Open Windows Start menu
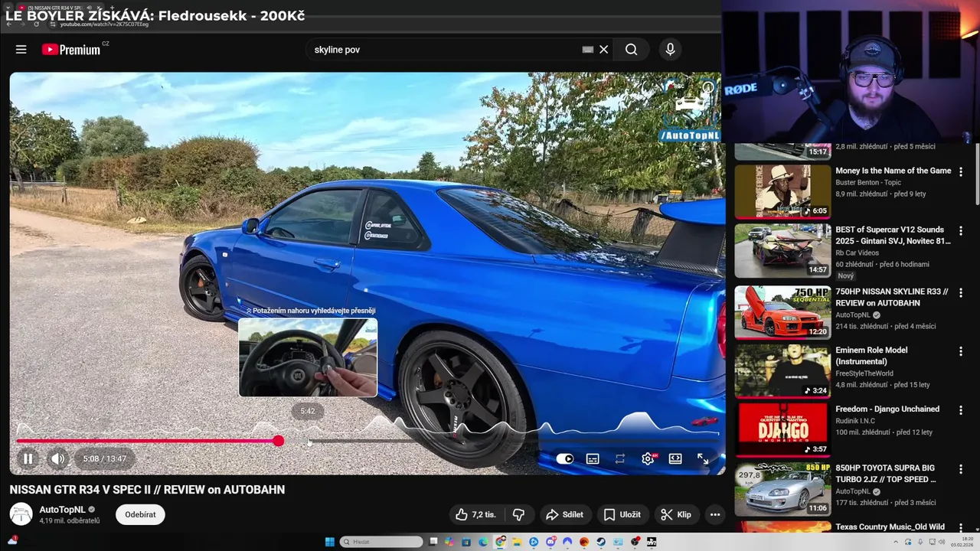 tap(330, 542)
